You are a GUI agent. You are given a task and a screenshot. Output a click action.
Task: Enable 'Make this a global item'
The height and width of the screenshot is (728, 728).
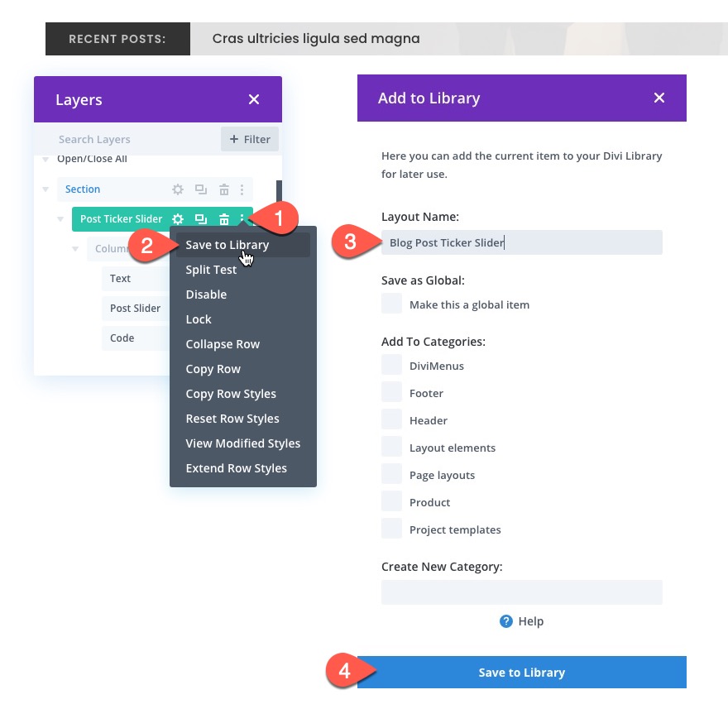tap(391, 304)
